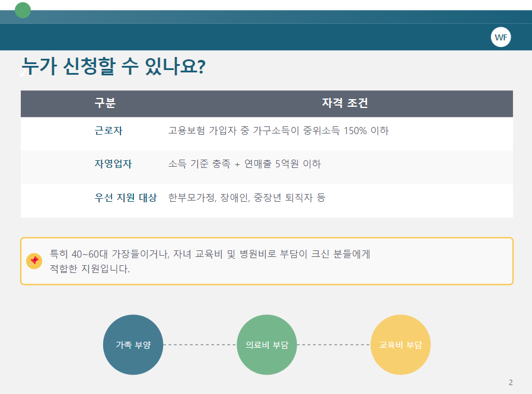Click the 구분 column header
The height and width of the screenshot is (394, 532).
(105, 103)
